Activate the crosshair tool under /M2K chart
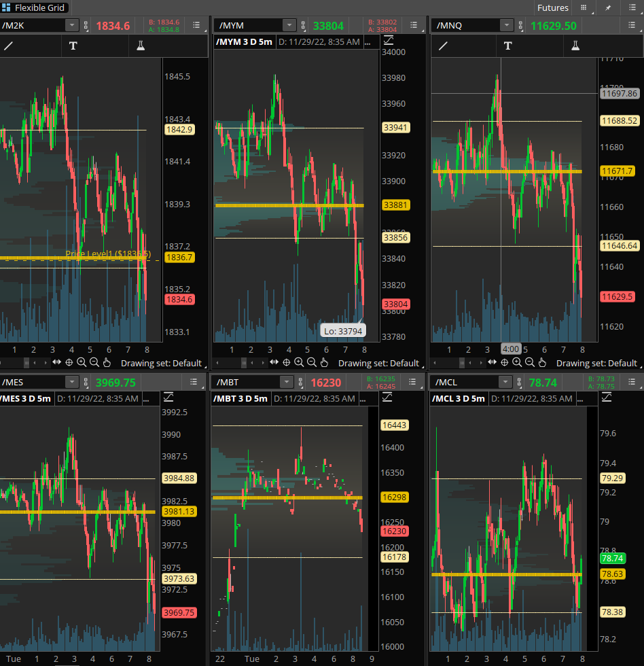The image size is (644, 666). pos(69,362)
